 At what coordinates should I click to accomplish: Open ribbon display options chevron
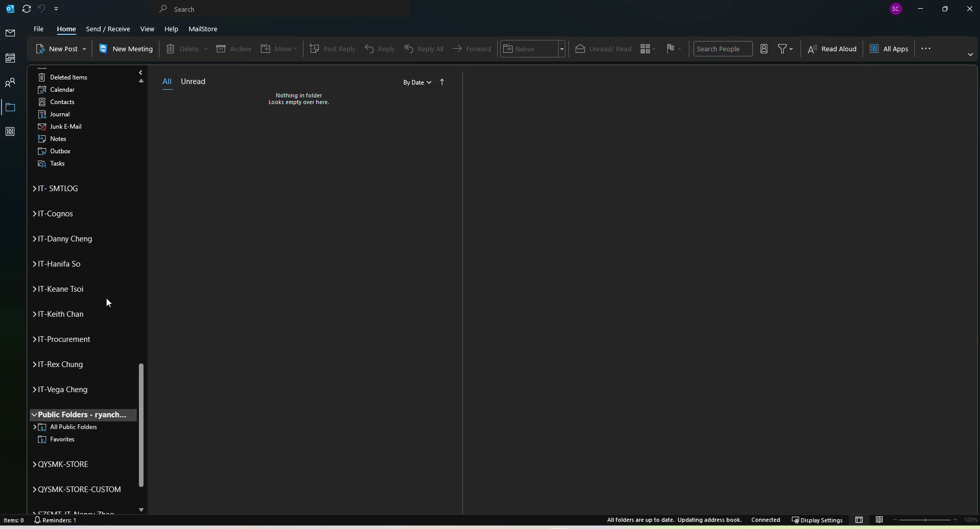[970, 54]
